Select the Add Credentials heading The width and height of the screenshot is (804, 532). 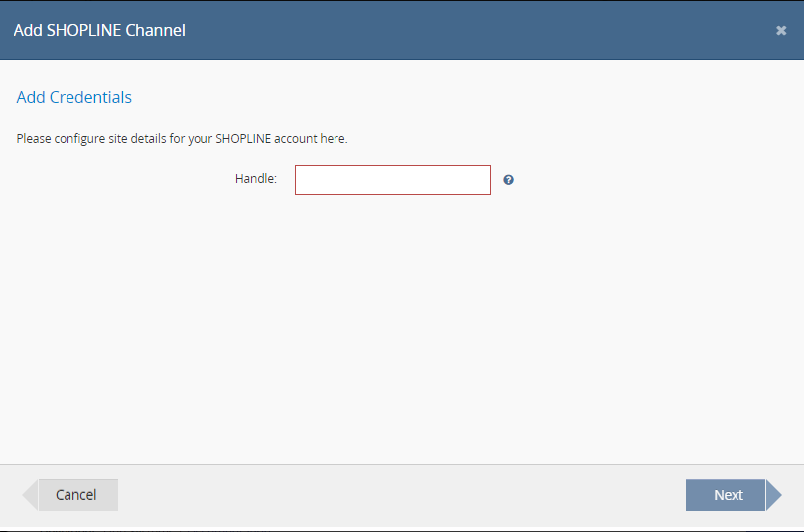[73, 97]
